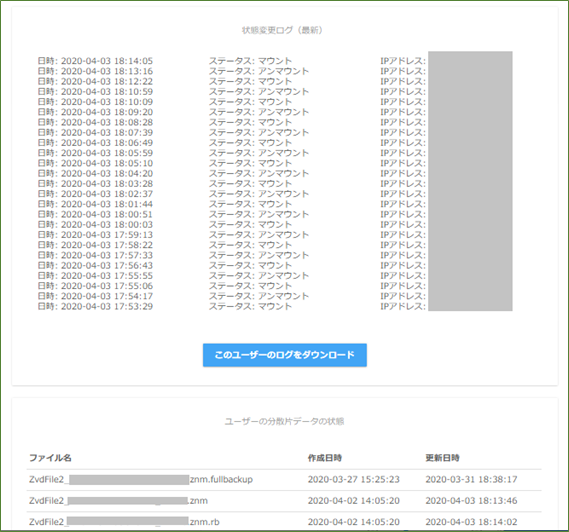Click ステータス: マウント in the 18:14:05 row
Image resolution: width=569 pixels, height=532 pixels.
[x=250, y=61]
